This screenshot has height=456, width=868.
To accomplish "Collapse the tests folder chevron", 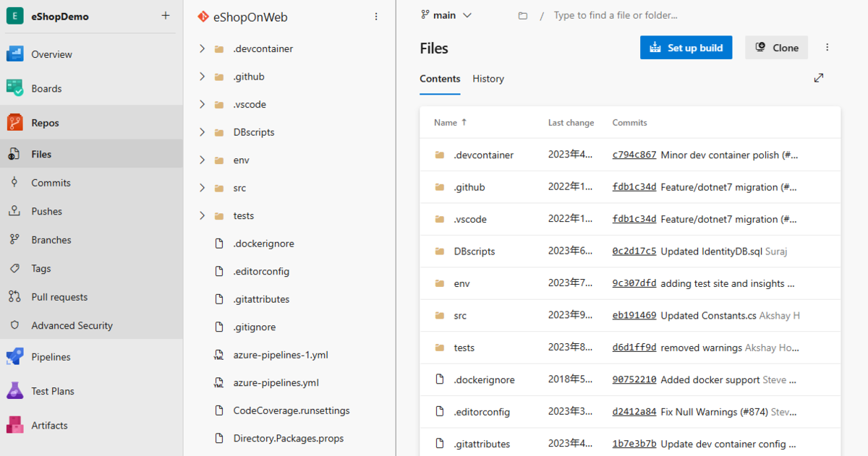I will point(203,215).
